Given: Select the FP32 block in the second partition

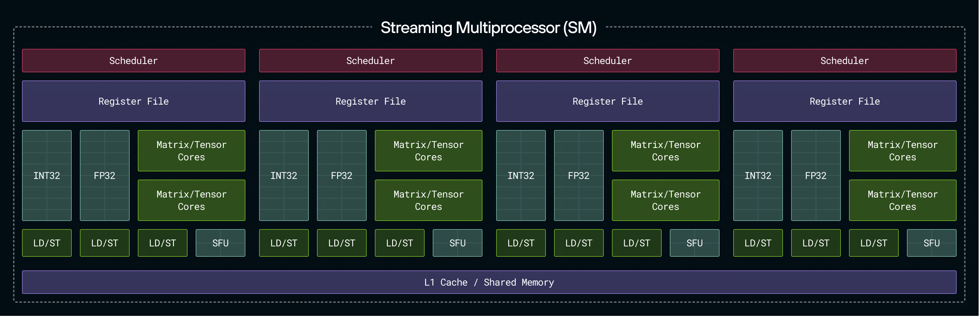Looking at the screenshot, I should 341,175.
